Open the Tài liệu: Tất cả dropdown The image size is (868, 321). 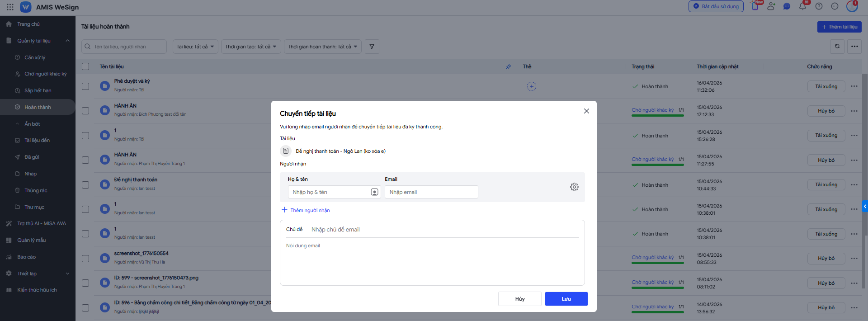click(195, 47)
